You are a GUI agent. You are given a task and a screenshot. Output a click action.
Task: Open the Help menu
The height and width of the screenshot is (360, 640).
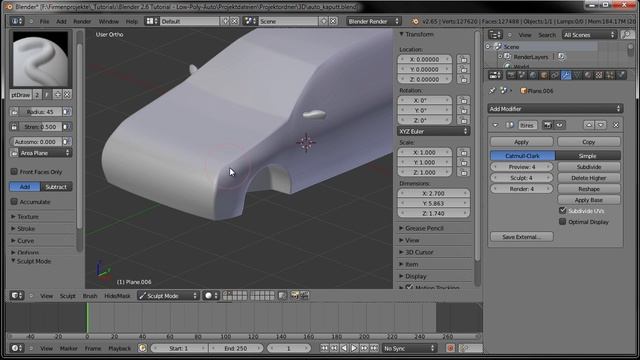(131, 21)
